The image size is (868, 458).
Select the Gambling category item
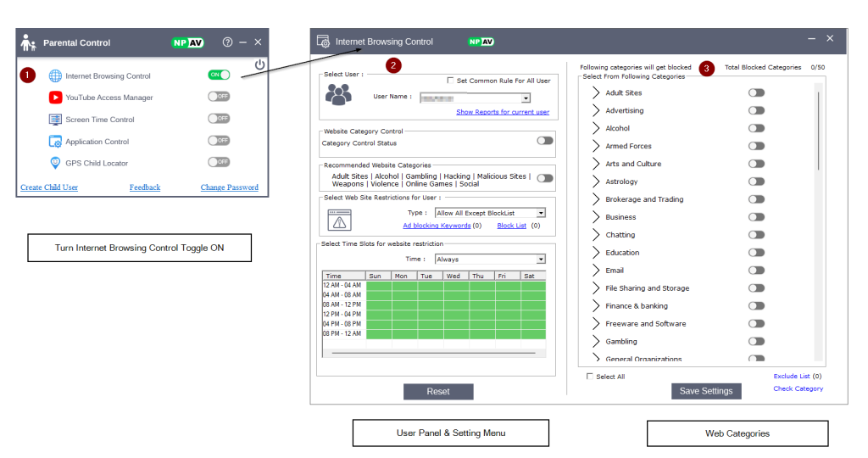coord(621,341)
